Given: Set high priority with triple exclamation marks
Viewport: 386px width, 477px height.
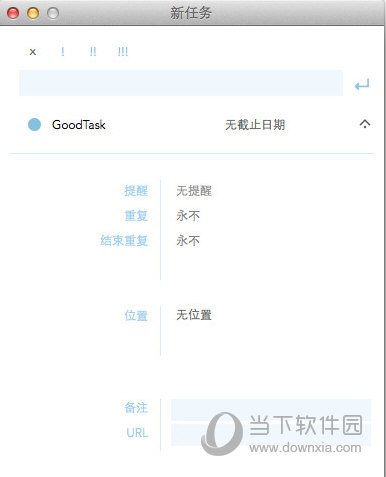Looking at the screenshot, I should (x=123, y=52).
